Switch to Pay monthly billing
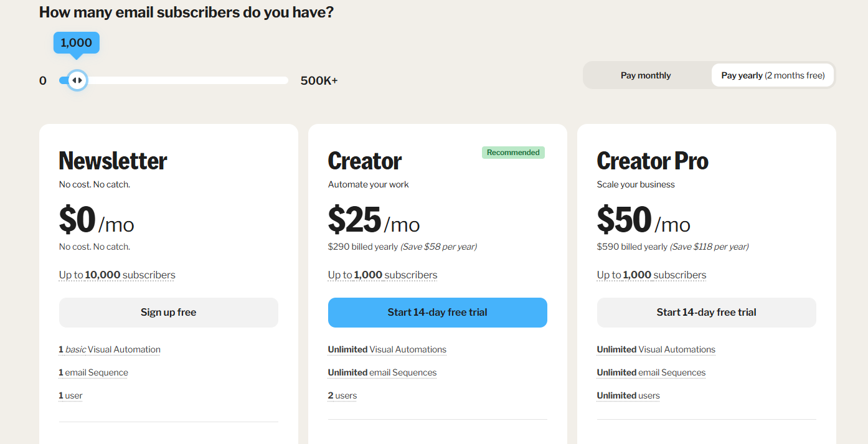 pyautogui.click(x=646, y=75)
